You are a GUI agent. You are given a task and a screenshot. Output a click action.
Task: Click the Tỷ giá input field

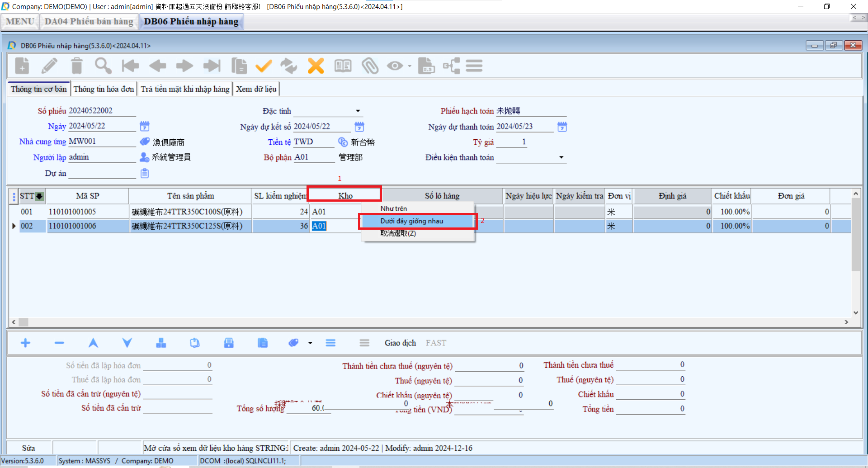coord(511,142)
